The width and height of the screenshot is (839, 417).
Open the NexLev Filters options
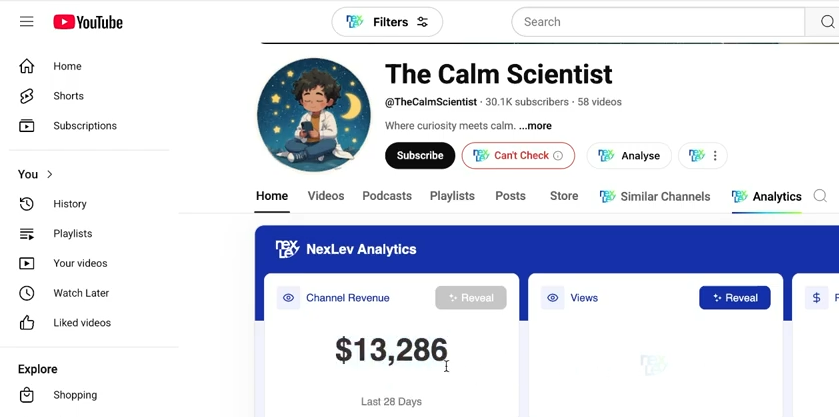[x=387, y=22]
